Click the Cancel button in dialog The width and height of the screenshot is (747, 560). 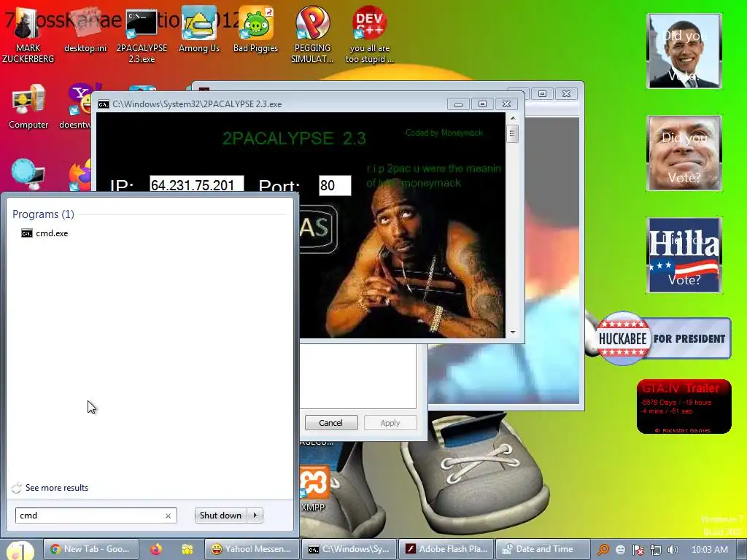(331, 422)
